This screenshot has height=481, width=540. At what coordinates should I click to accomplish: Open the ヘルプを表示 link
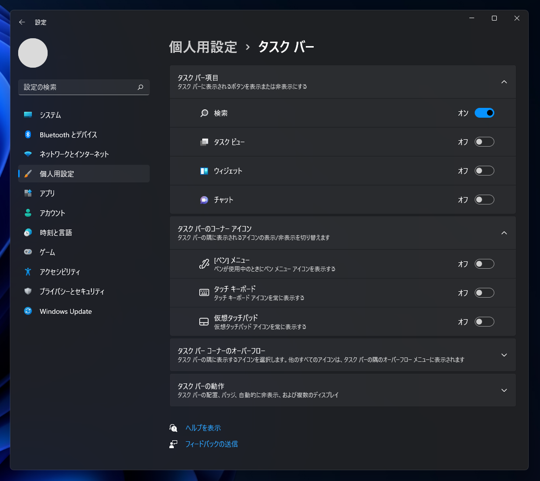click(x=203, y=428)
